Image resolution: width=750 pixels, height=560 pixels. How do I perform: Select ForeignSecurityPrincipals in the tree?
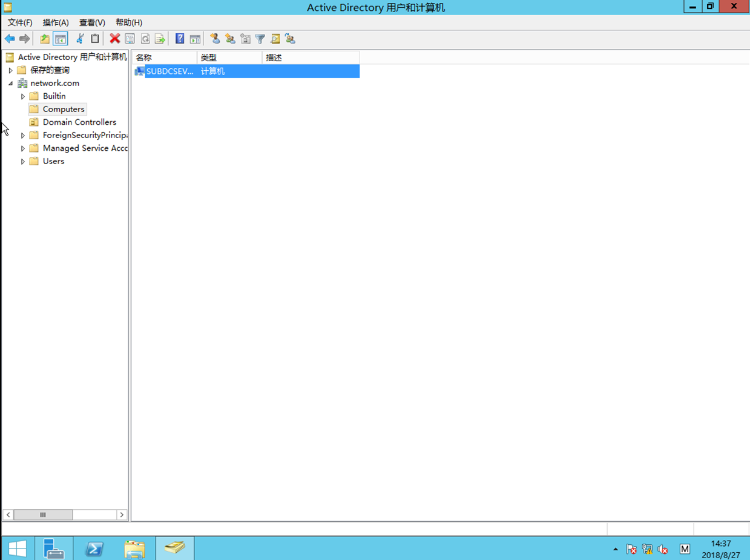click(x=85, y=136)
